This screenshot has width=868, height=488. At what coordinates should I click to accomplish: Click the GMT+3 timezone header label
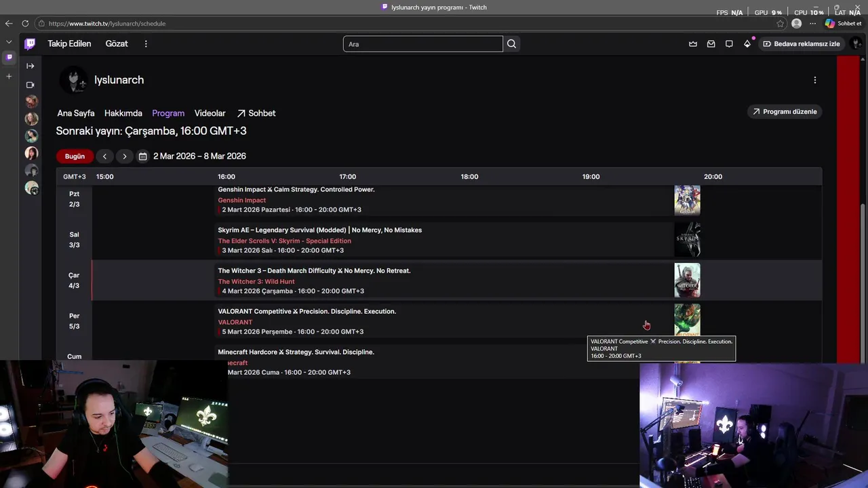pos(75,177)
